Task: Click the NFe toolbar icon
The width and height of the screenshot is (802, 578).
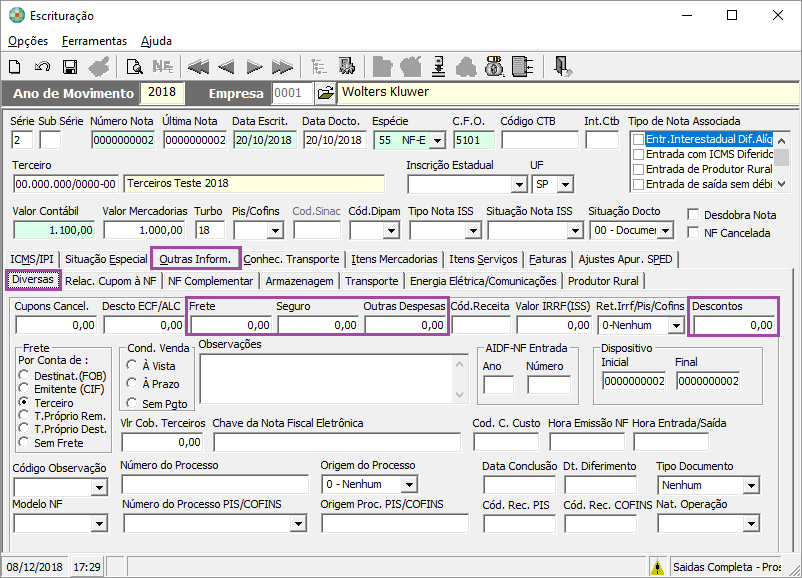Action: click(x=163, y=67)
